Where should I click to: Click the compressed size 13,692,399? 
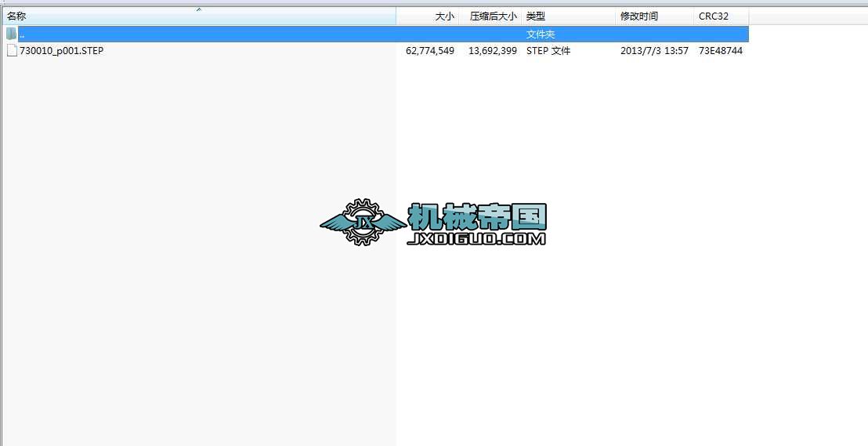coord(493,51)
